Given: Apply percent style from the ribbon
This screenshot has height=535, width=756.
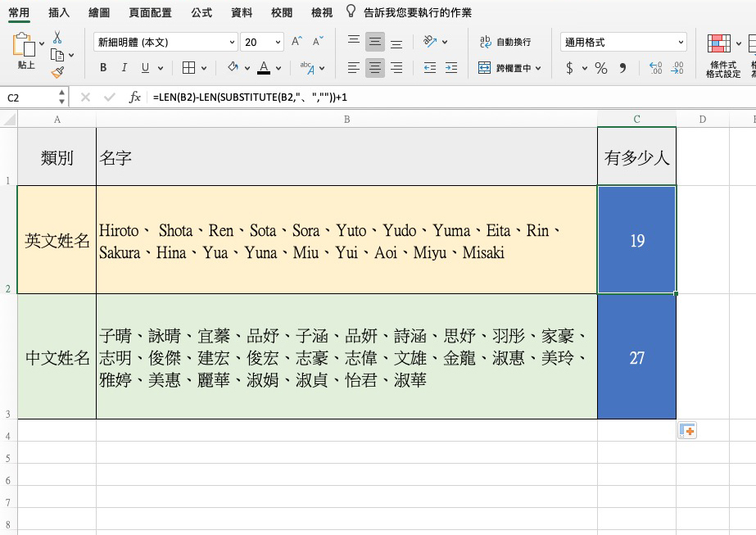Looking at the screenshot, I should tap(600, 68).
